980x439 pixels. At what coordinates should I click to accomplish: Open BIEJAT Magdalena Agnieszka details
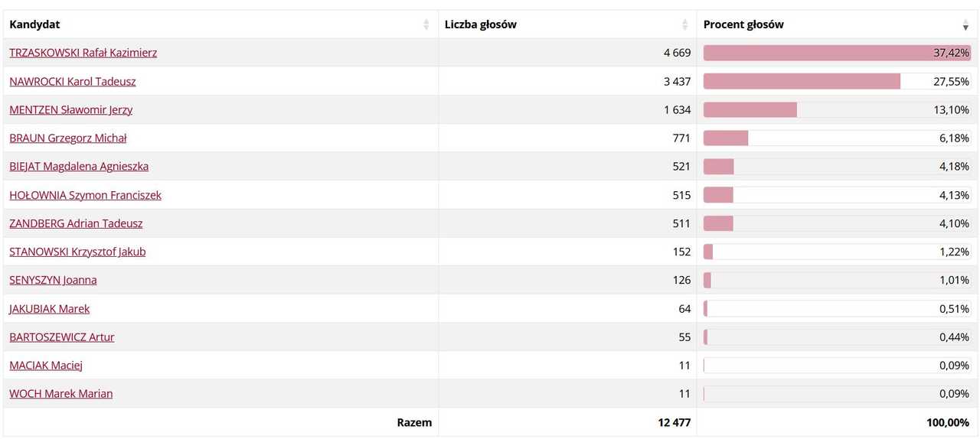pos(79,166)
